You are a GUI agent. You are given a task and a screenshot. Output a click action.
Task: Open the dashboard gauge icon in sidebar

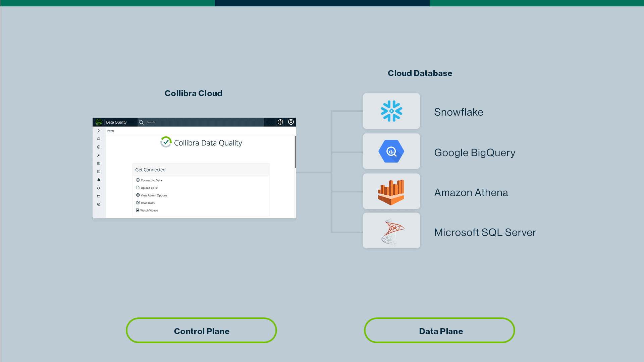(99, 139)
